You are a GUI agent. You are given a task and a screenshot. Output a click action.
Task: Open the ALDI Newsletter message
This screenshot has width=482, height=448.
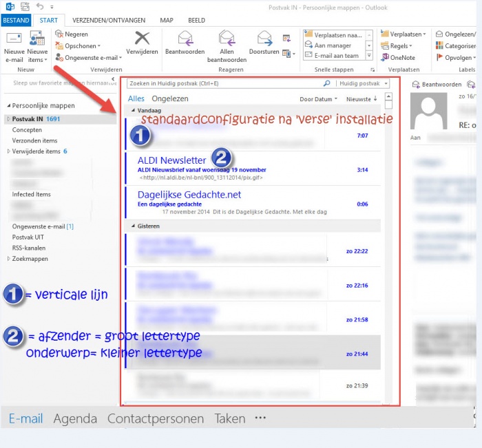coord(253,169)
